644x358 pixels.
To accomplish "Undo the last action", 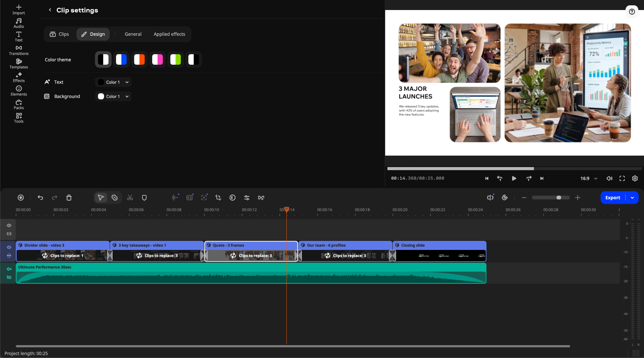I will click(x=40, y=198).
